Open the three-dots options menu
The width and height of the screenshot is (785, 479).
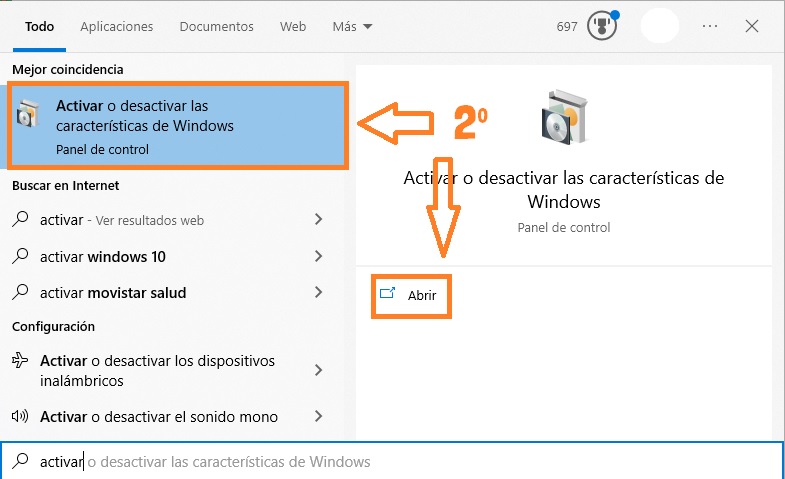pos(710,26)
